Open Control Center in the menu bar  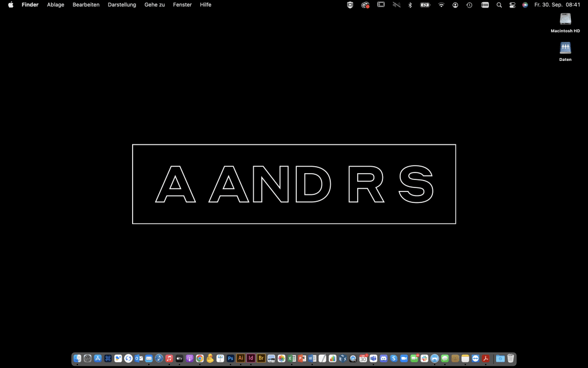(512, 5)
